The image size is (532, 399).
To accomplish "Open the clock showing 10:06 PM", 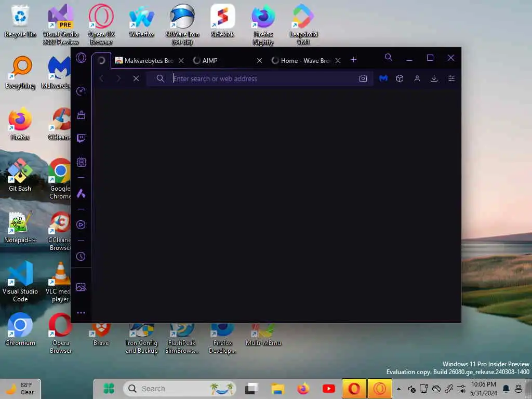I will pyautogui.click(x=484, y=389).
